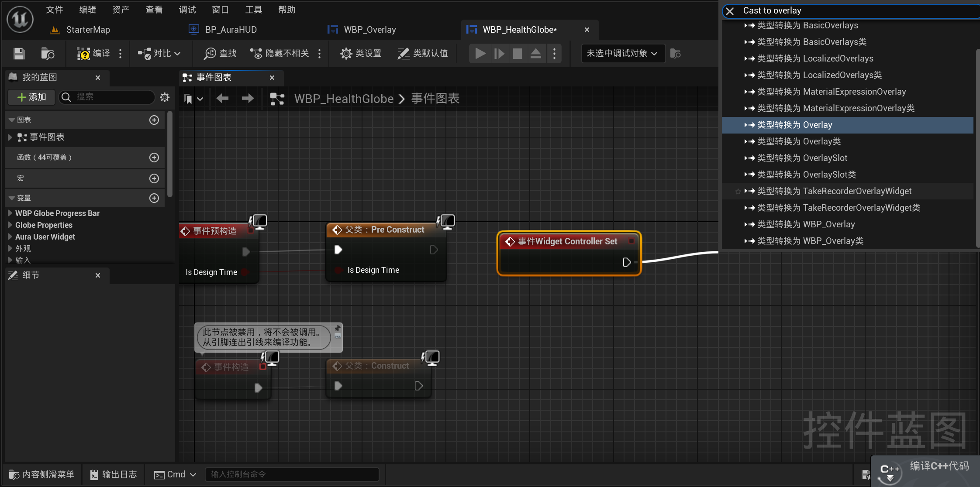
Task: Close the 我的蓝图 panel tab
Action: 98,78
